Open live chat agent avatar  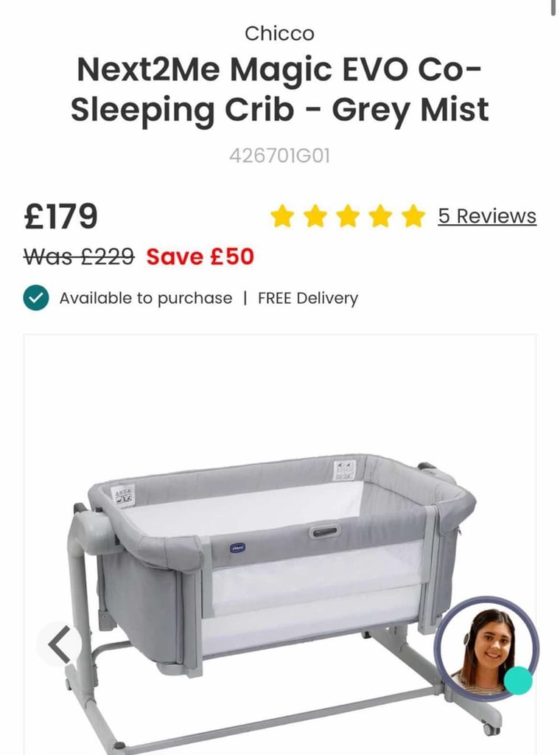click(486, 648)
